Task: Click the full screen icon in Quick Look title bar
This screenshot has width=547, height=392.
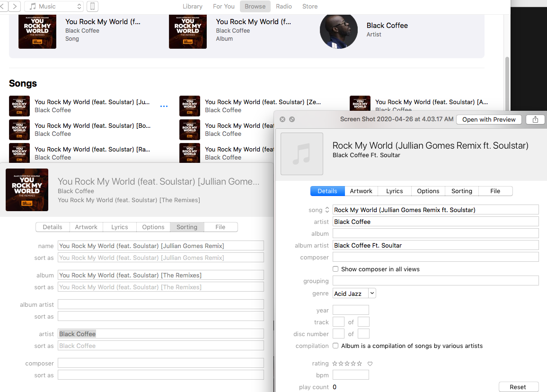Action: click(x=292, y=119)
